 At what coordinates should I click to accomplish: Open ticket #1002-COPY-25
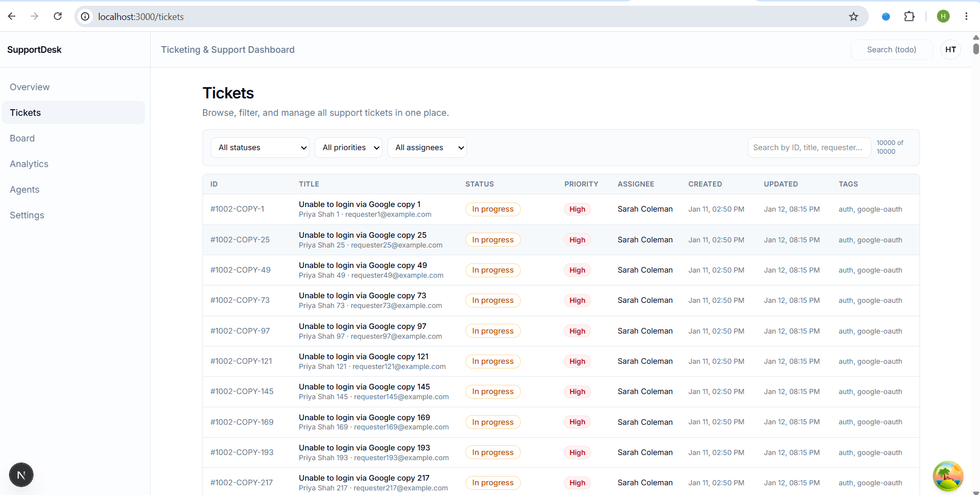coord(240,240)
